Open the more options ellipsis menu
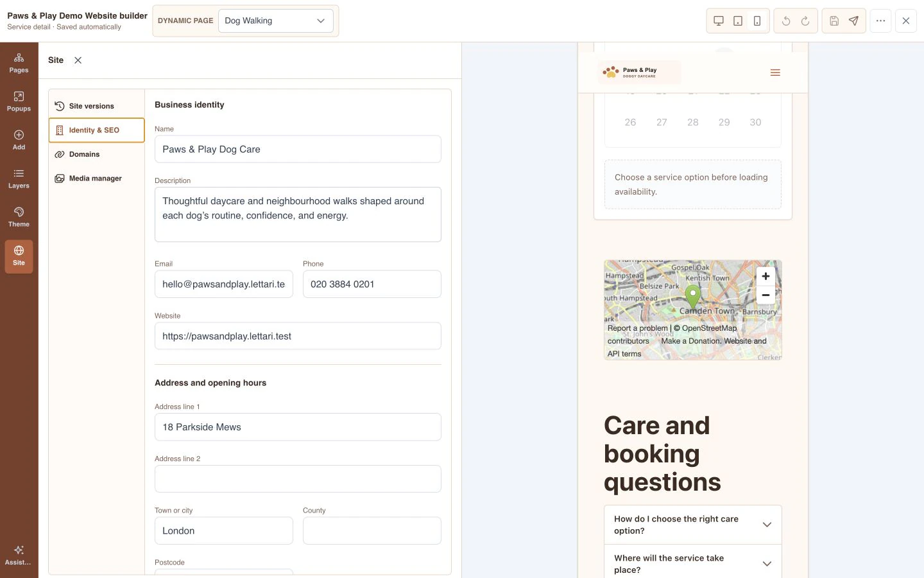 (880, 21)
